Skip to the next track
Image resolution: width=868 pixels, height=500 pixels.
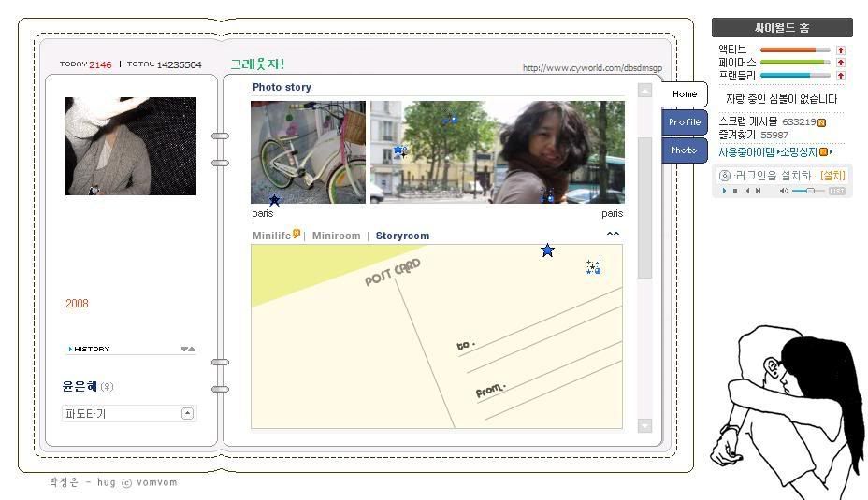(x=758, y=191)
